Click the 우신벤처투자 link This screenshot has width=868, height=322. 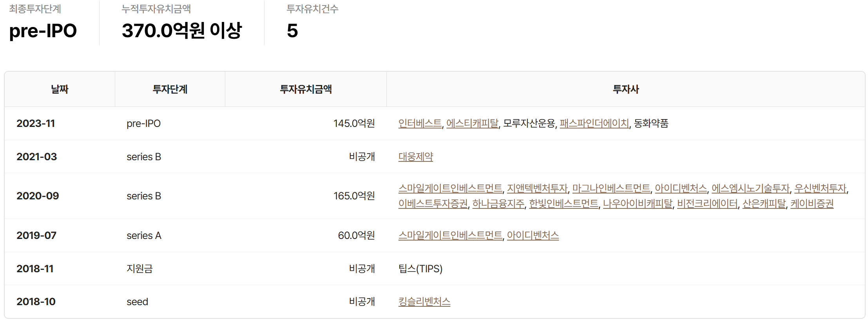tap(820, 188)
